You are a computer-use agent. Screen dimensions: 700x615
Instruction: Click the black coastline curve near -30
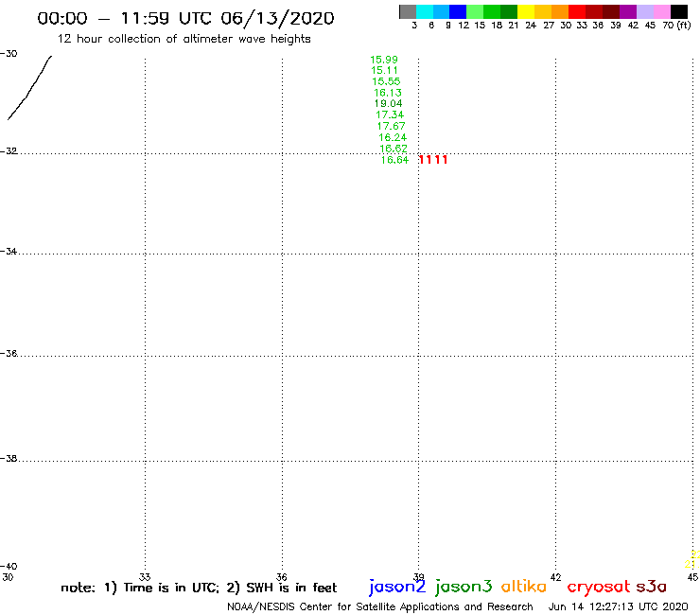point(29,88)
